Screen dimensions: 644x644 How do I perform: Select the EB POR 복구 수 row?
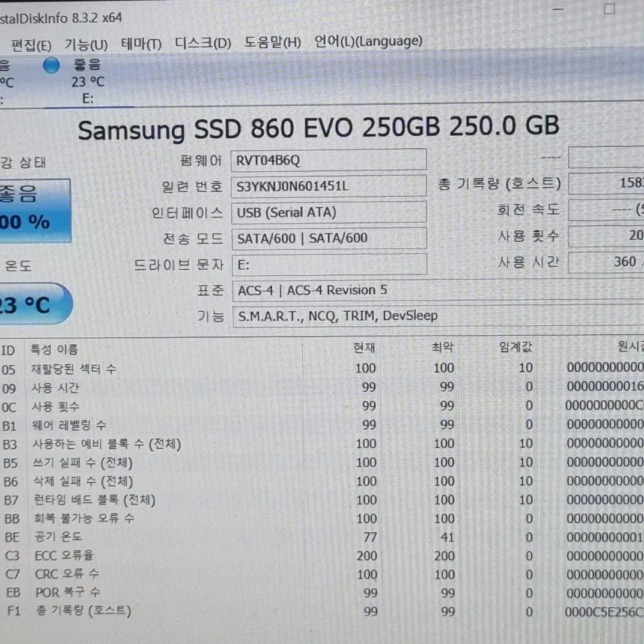tap(322, 593)
